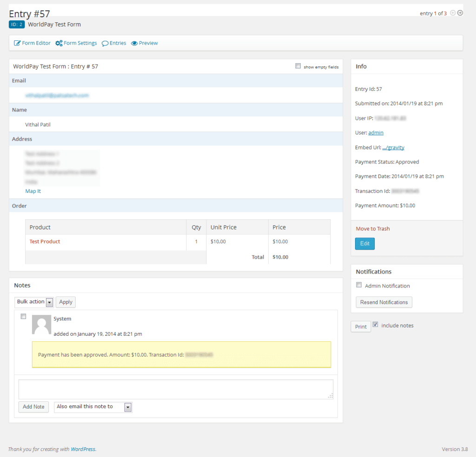Screen dimensions: 476x457
Task: Open Form Settings via the gears icon
Action: click(59, 43)
